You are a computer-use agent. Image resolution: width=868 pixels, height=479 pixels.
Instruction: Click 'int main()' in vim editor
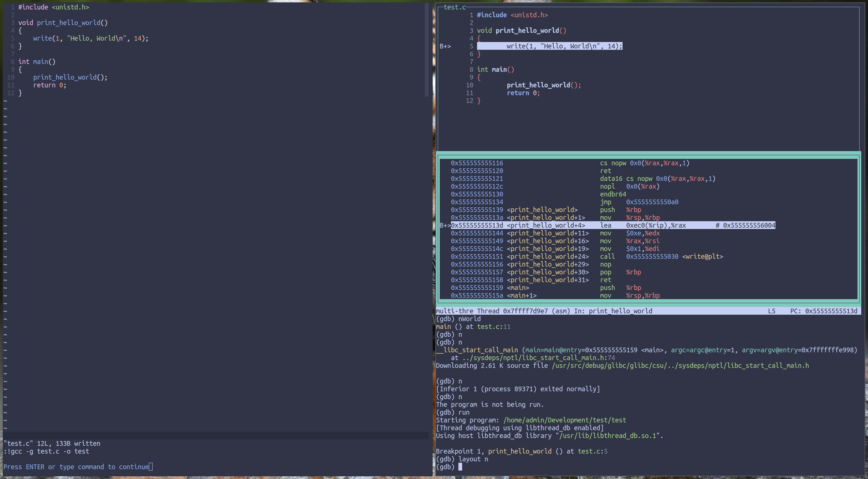[x=37, y=62]
